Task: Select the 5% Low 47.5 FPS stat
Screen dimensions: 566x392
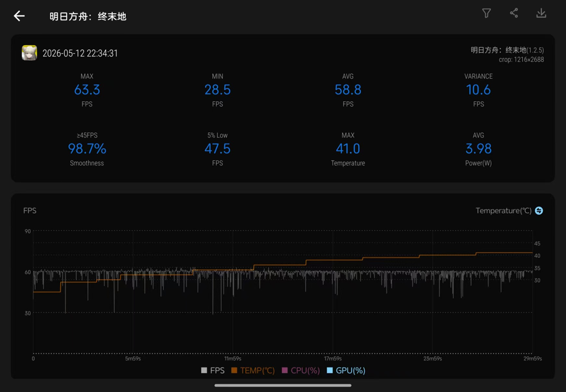Action: 218,149
